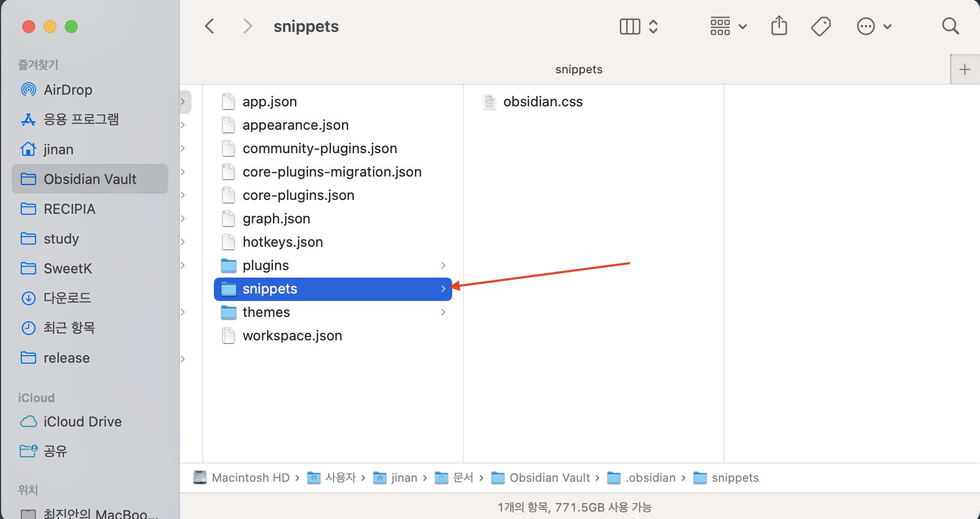Viewport: 980px width, 519px height.
Task: Select the snippets tab title
Action: (579, 70)
